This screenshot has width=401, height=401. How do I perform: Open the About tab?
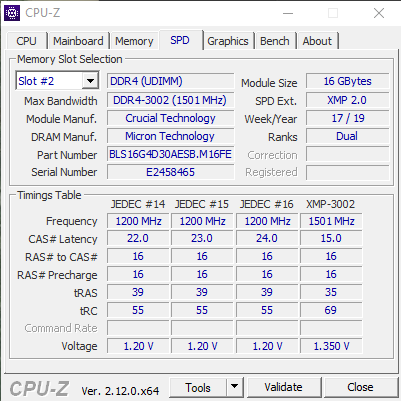(x=317, y=41)
